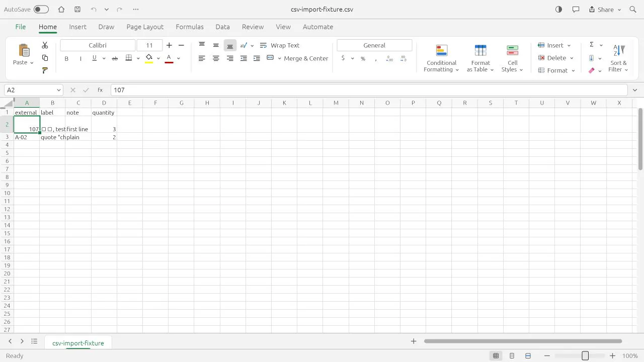The image size is (644, 362).
Task: Click Merge & Center
Action: tap(306, 58)
